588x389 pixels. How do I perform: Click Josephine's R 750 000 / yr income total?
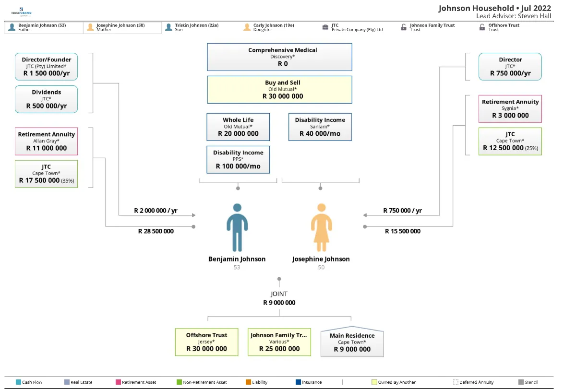(403, 211)
